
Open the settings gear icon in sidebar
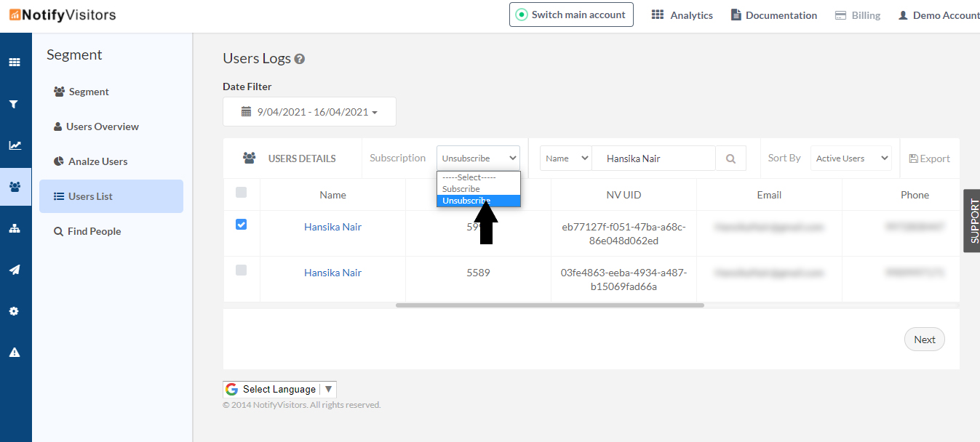point(15,311)
